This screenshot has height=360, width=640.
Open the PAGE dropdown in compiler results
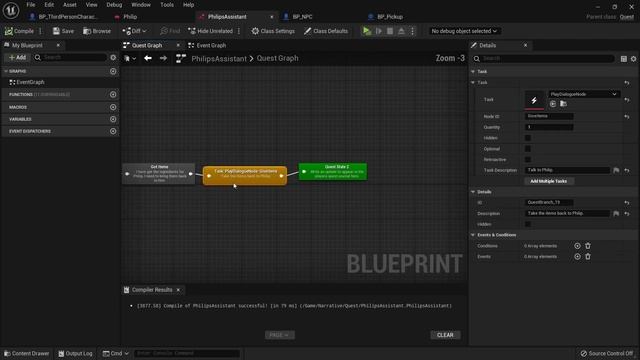pyautogui.click(x=280, y=335)
